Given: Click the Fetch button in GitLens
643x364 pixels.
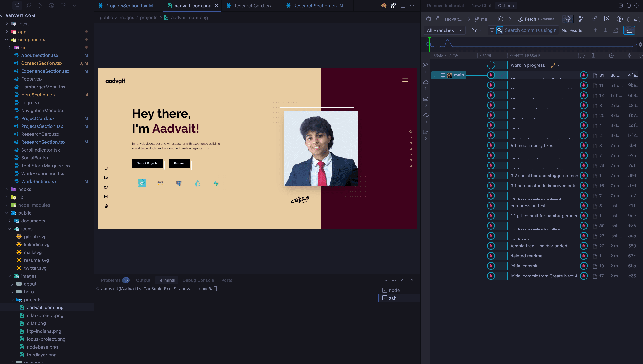Looking at the screenshot, I should (530, 19).
